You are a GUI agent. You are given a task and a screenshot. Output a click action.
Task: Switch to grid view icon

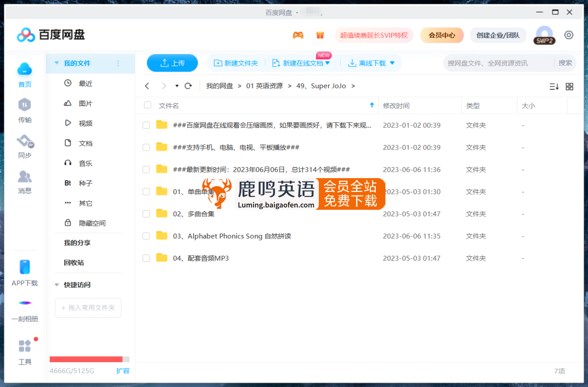click(x=569, y=86)
